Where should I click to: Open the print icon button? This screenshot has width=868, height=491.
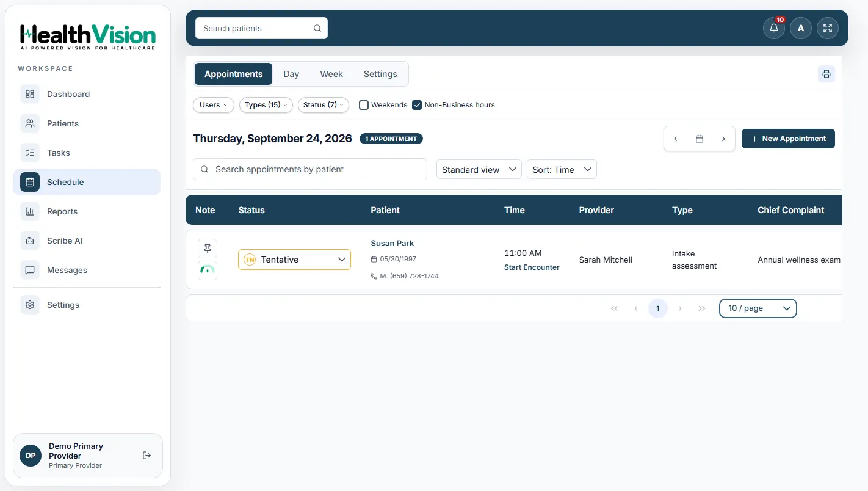click(x=826, y=74)
